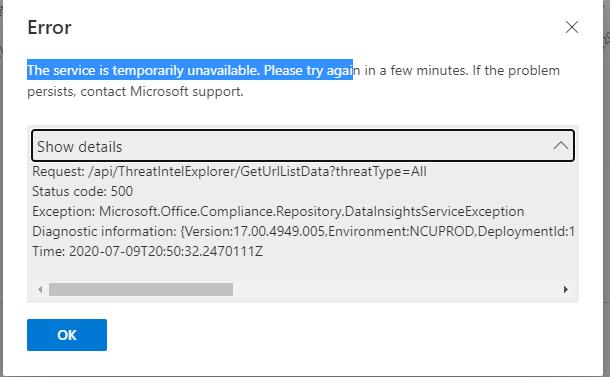Click the 'Show details' label text
Image resolution: width=610 pixels, height=377 pixels.
[x=80, y=147]
